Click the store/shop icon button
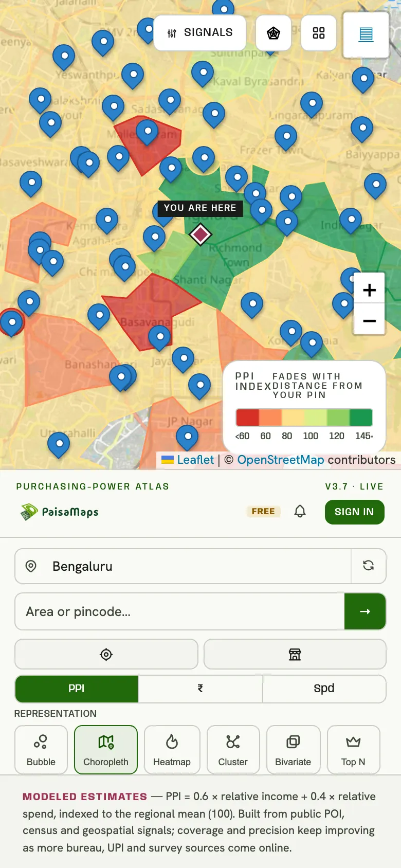Image resolution: width=401 pixels, height=868 pixels. tap(295, 654)
